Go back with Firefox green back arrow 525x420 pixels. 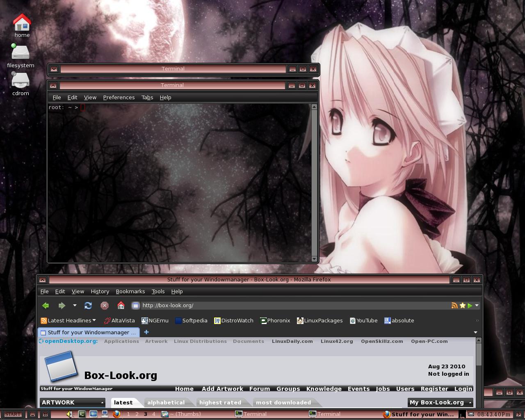point(46,306)
